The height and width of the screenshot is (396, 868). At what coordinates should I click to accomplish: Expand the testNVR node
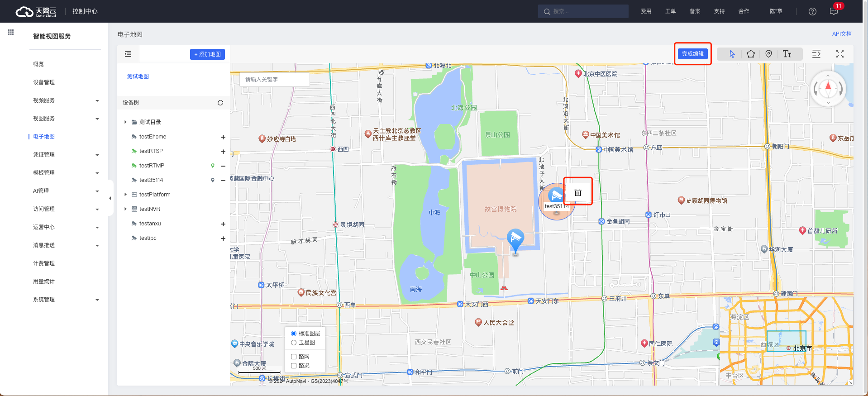tap(125, 209)
